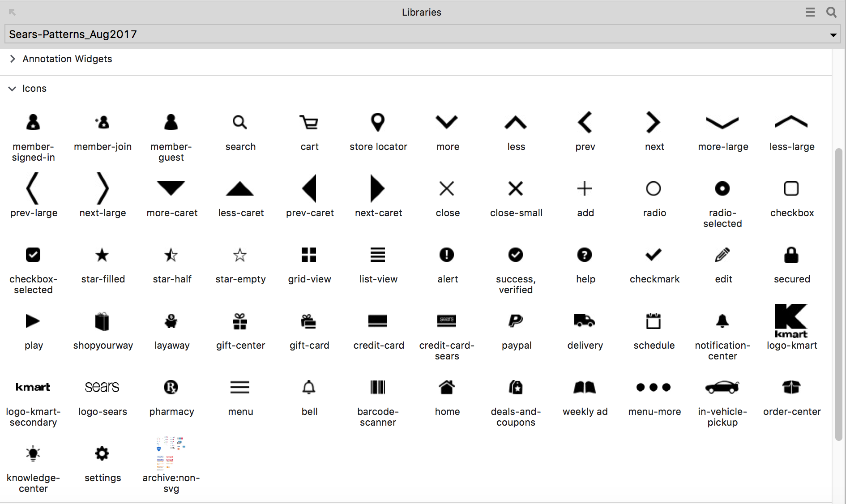Select the help question mark icon
Image resolution: width=846 pixels, height=504 pixels.
585,255
